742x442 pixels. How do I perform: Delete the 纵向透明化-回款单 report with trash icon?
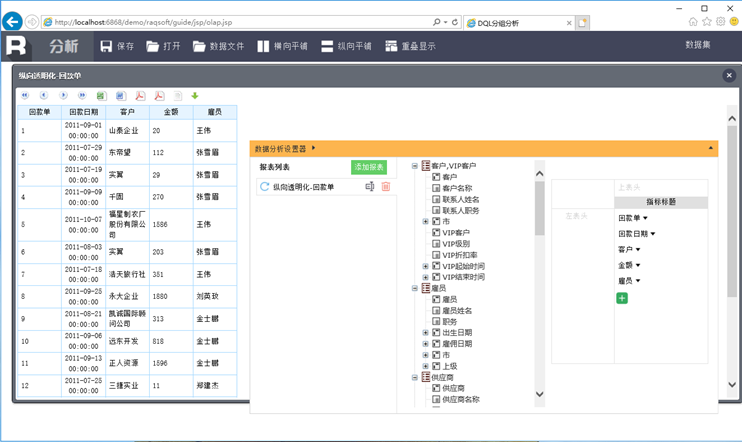point(385,187)
